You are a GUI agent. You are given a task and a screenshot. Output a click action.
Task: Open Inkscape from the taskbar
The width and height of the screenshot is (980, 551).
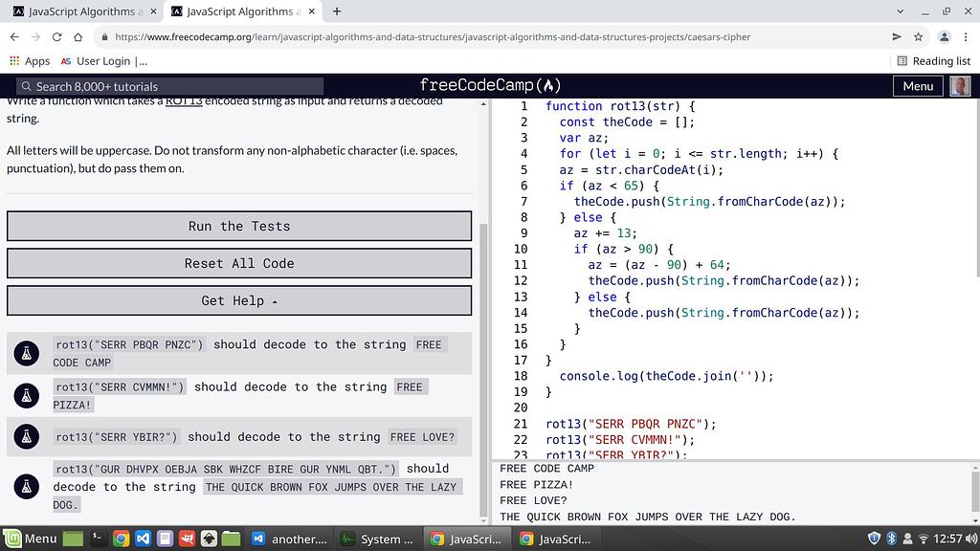pyautogui.click(x=209, y=538)
